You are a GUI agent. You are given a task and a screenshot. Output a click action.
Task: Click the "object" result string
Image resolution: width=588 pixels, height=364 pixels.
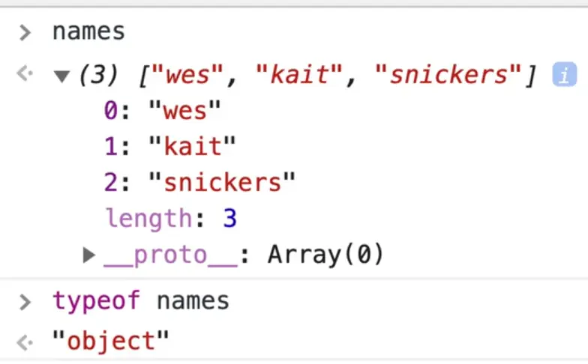coord(111,342)
